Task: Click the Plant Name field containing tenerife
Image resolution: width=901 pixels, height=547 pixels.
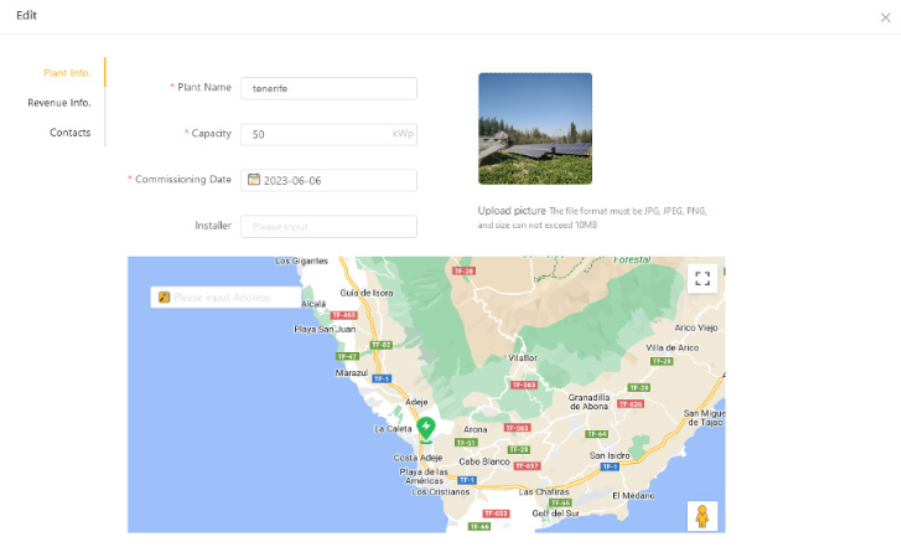Action: (x=329, y=88)
